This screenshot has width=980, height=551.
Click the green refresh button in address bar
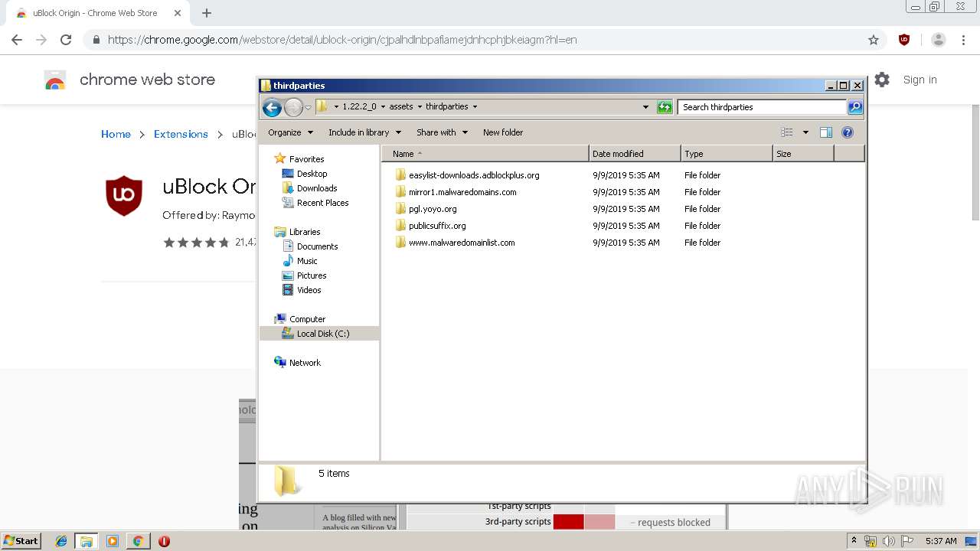(x=665, y=107)
